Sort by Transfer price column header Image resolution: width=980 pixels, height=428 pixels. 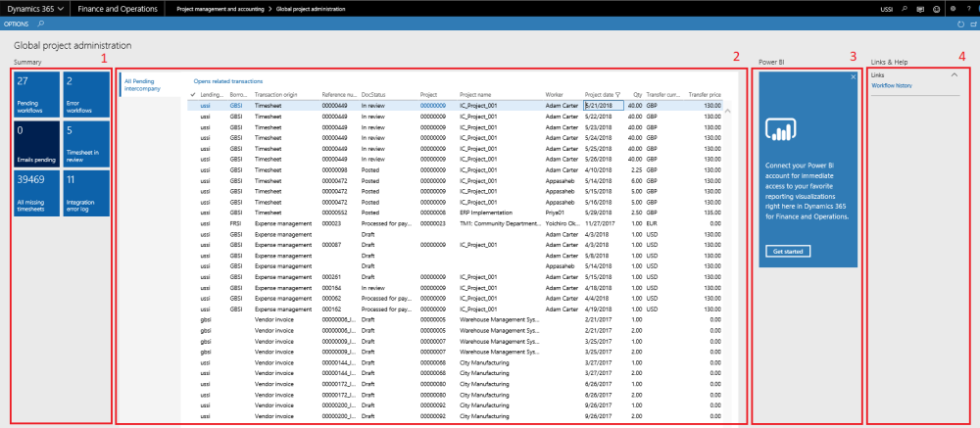point(705,95)
